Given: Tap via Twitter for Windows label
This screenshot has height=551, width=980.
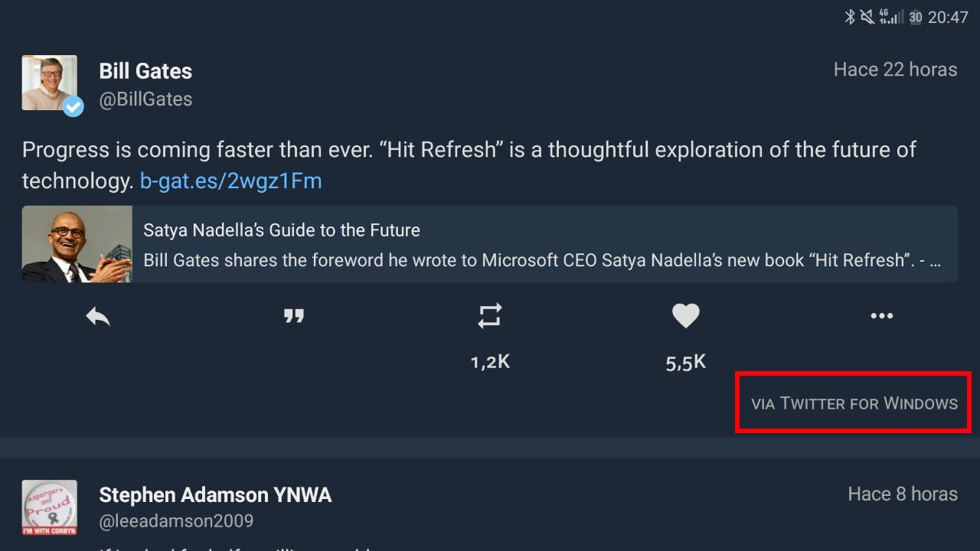Looking at the screenshot, I should tap(854, 403).
